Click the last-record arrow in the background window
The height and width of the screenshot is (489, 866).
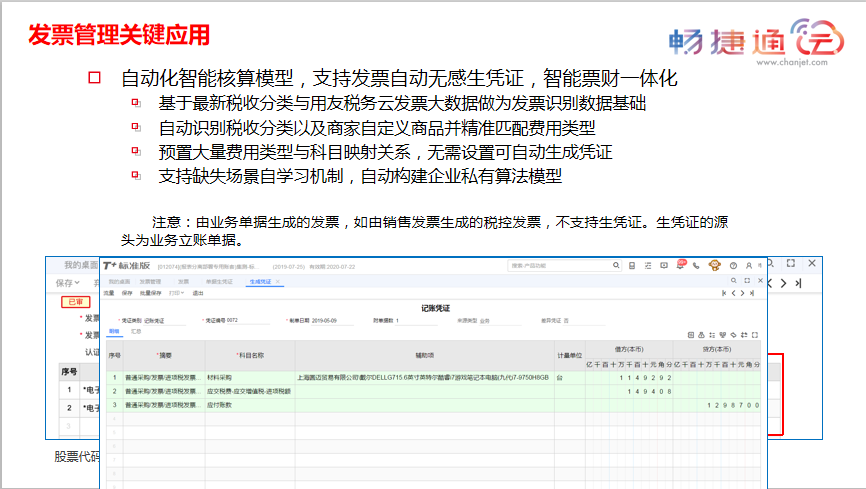[x=798, y=283]
